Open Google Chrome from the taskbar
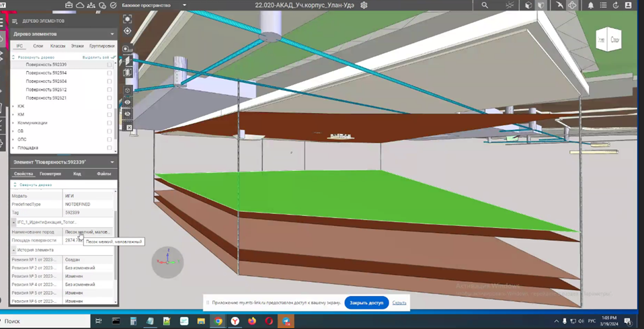 tap(218, 321)
